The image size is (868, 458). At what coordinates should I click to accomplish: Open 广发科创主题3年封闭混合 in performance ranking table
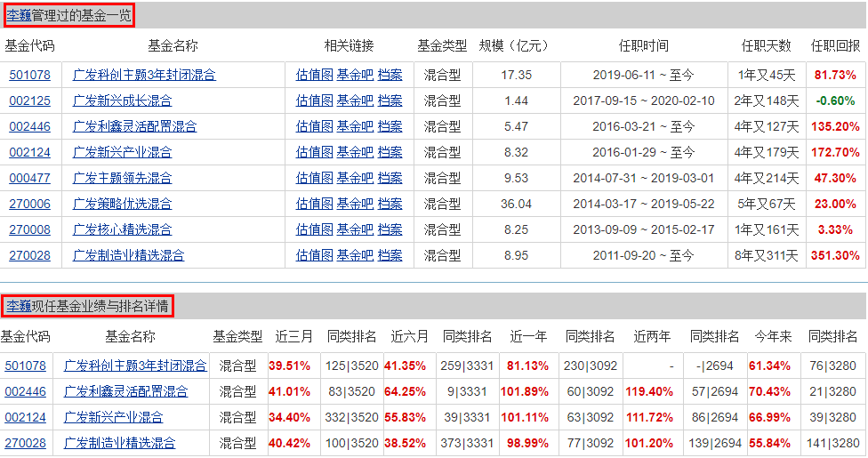point(135,366)
